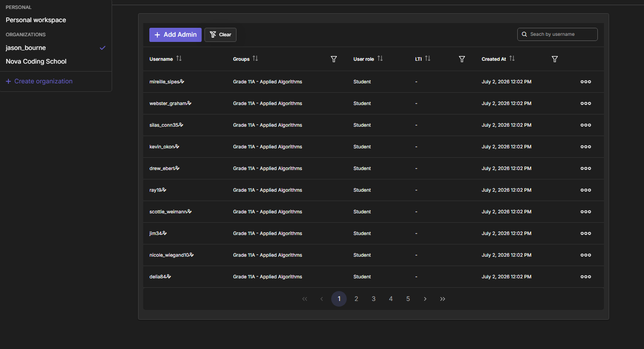The width and height of the screenshot is (644, 349).
Task: Open actions menu for drew_ebert
Action: pyautogui.click(x=586, y=169)
